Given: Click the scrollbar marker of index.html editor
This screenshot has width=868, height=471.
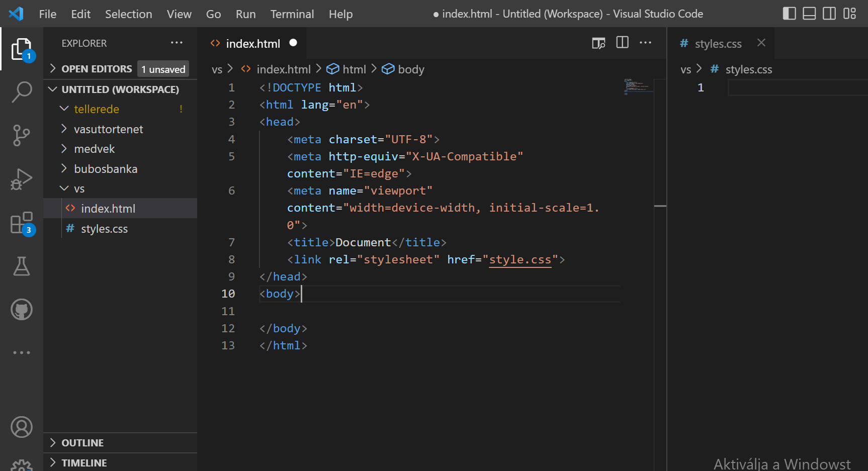Looking at the screenshot, I should (660, 206).
